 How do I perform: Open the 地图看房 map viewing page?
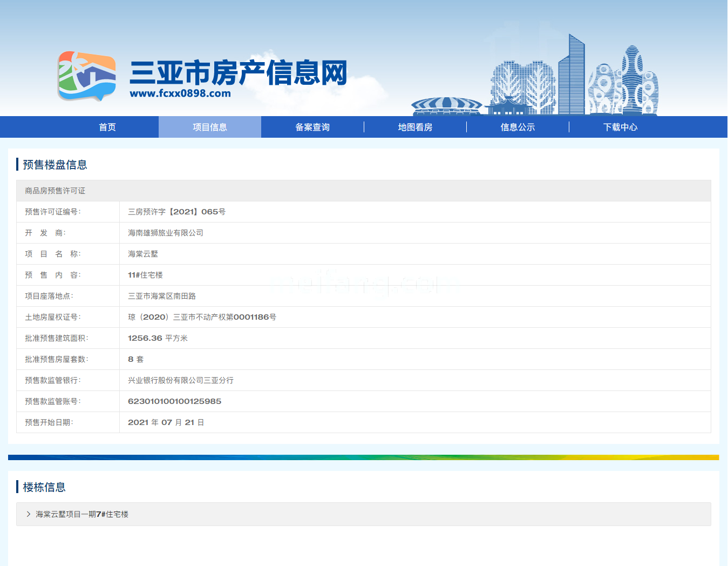coord(415,127)
